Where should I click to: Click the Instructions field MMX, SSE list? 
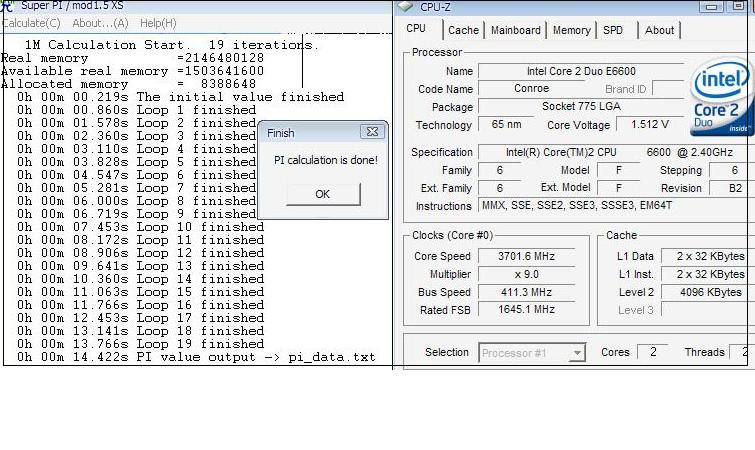tap(616, 206)
